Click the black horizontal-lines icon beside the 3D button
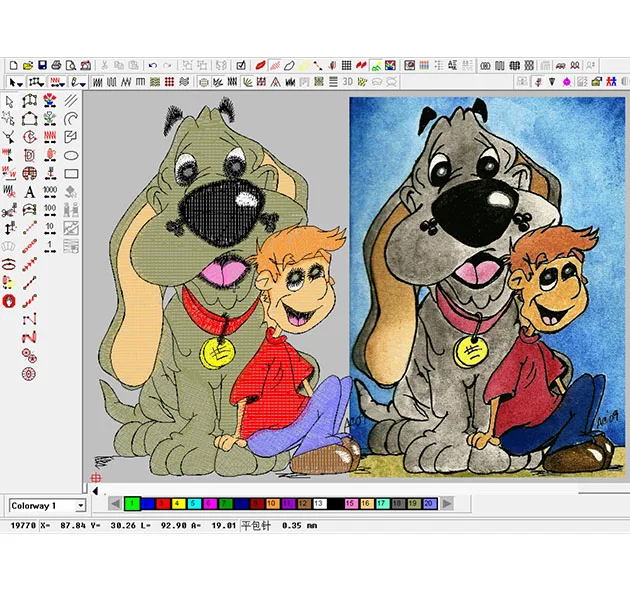630x591 pixels. click(333, 82)
